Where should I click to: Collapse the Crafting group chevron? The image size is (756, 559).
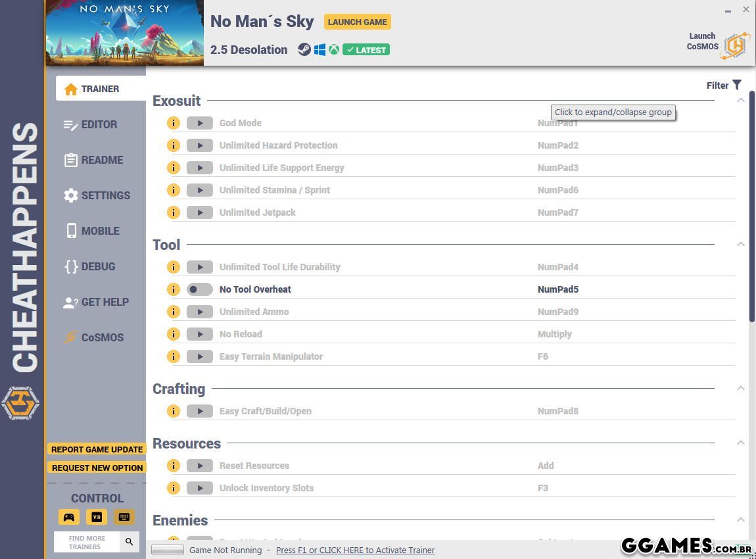point(740,388)
